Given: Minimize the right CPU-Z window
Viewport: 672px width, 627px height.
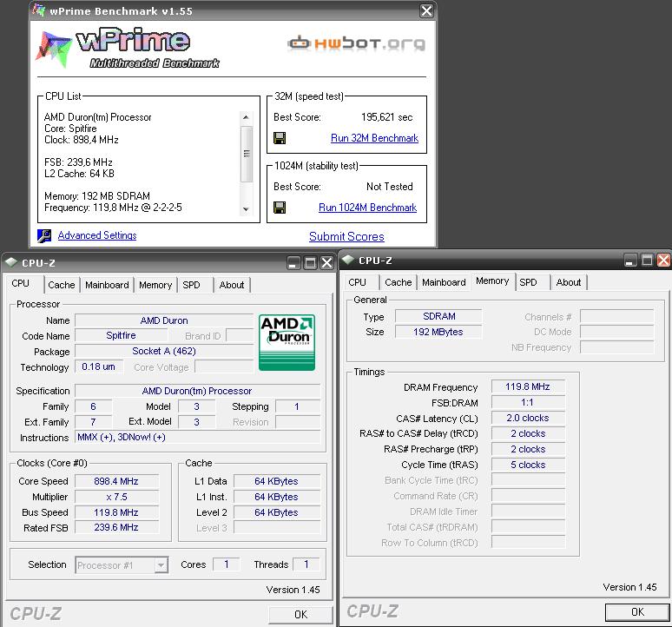Looking at the screenshot, I should point(630,261).
